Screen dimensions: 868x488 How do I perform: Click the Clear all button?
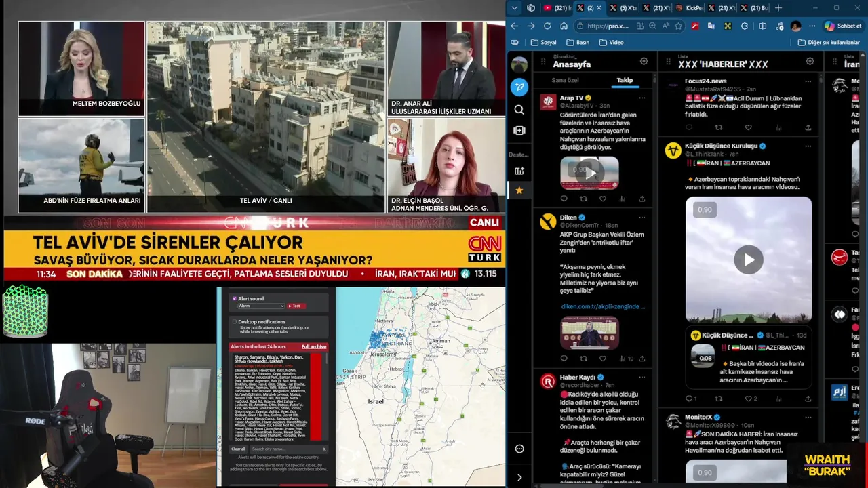pos(239,449)
